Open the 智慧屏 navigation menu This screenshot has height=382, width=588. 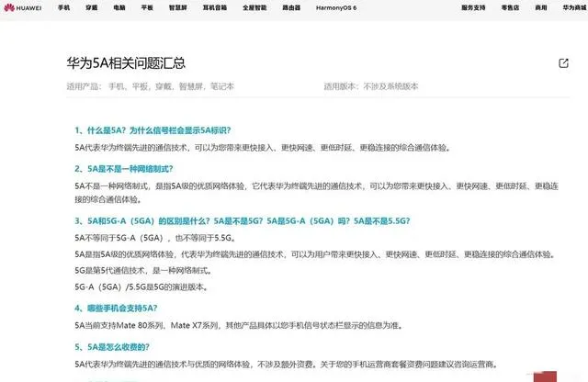[x=177, y=7]
